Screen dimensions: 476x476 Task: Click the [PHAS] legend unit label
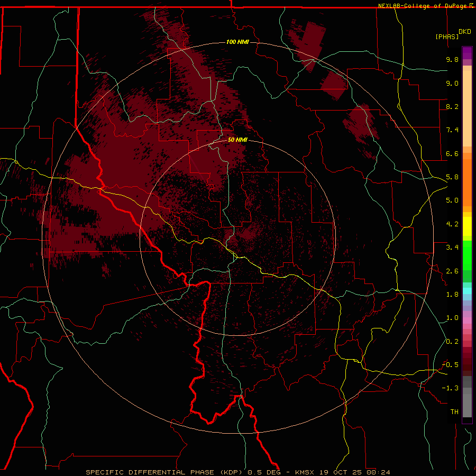tap(447, 36)
